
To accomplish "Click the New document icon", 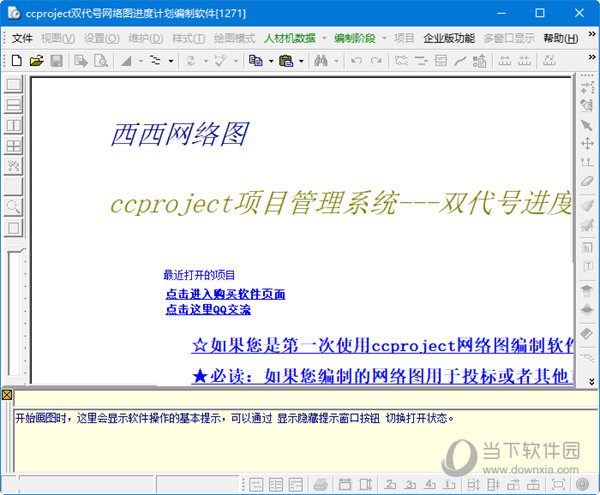I will 17,60.
